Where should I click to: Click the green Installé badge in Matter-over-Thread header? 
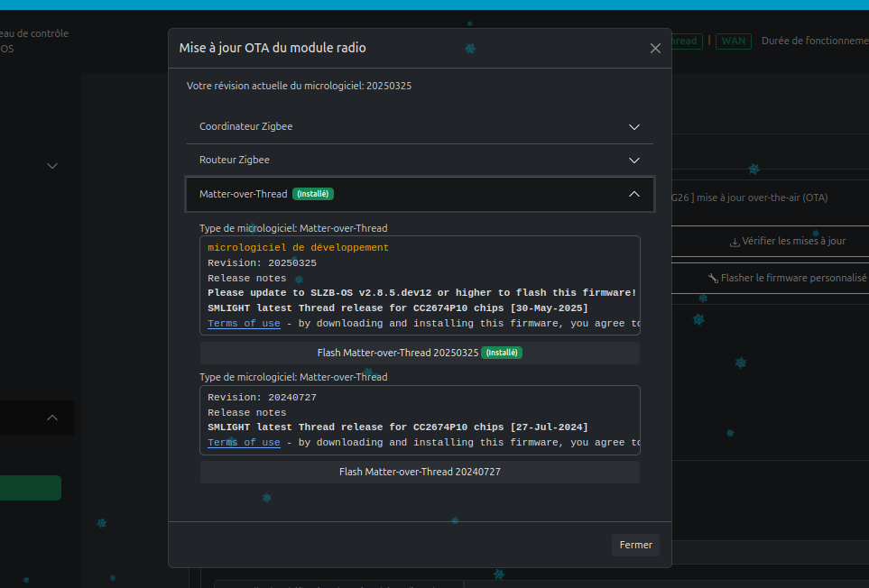click(312, 194)
